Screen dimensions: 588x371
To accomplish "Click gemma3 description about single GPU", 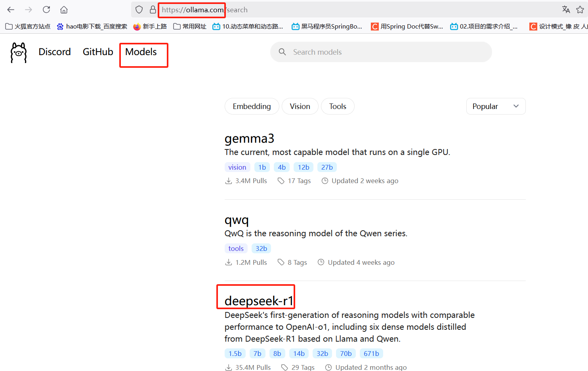I will 337,152.
